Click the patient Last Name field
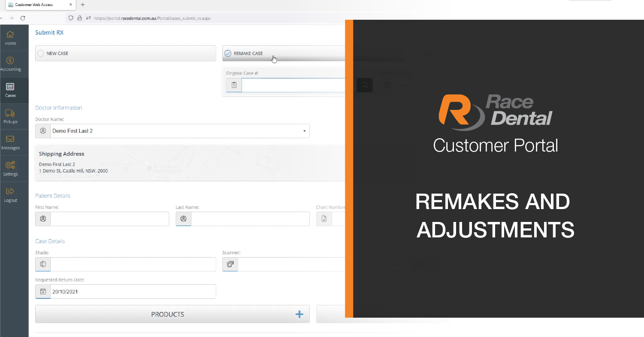This screenshot has height=337, width=644. (250, 219)
